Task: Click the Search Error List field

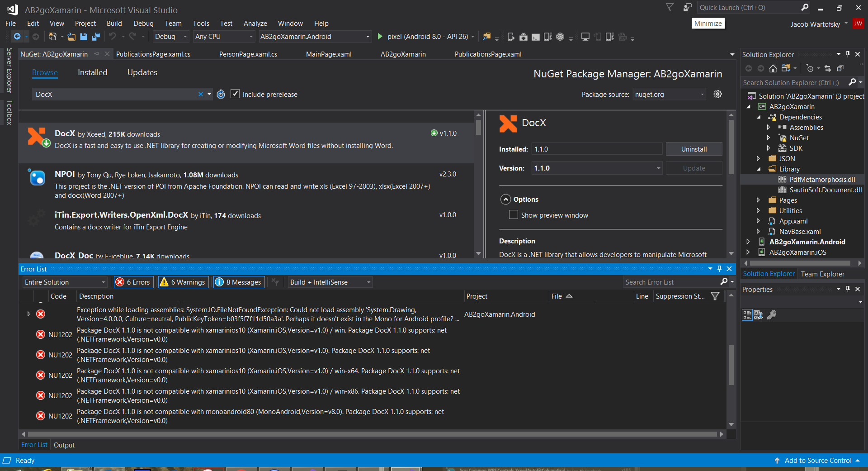Action: (x=672, y=282)
